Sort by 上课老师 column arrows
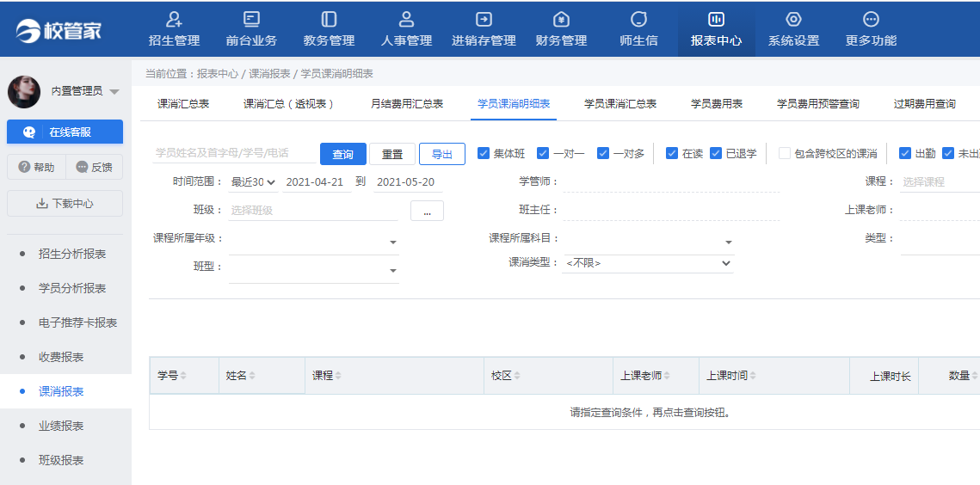The image size is (980, 485). coord(667,376)
